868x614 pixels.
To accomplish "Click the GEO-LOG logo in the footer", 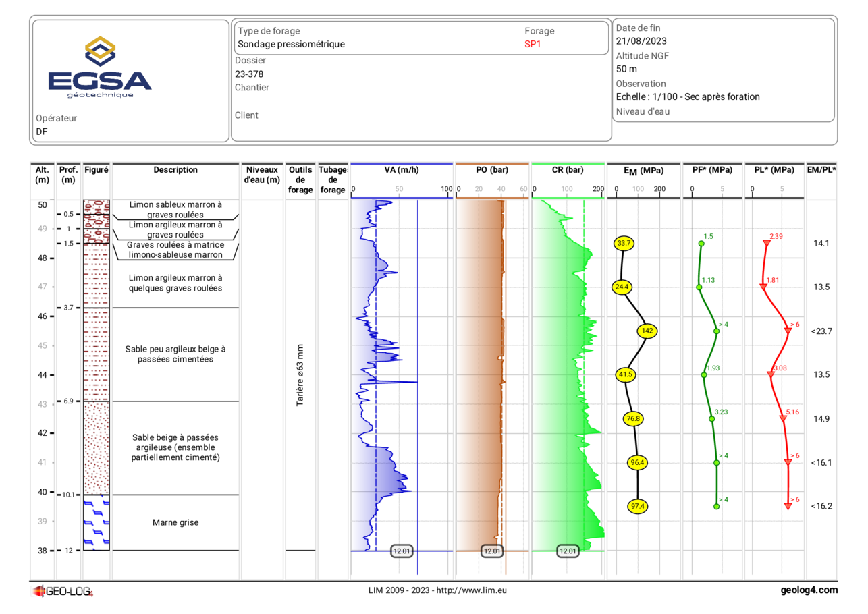I will tap(62, 592).
